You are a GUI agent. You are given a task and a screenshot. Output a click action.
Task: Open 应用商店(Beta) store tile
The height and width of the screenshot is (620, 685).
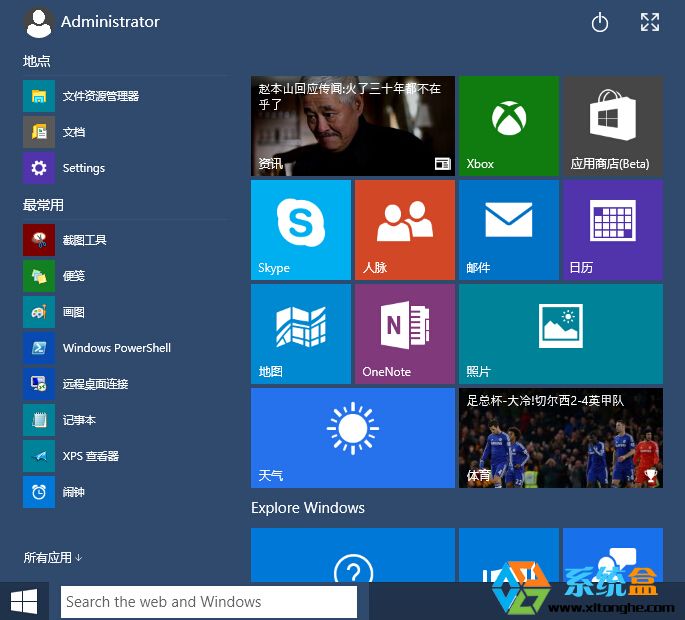click(x=613, y=126)
